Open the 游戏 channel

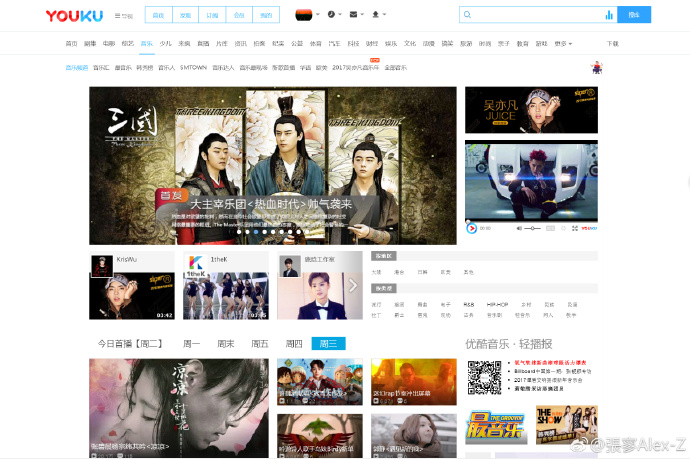coord(541,44)
